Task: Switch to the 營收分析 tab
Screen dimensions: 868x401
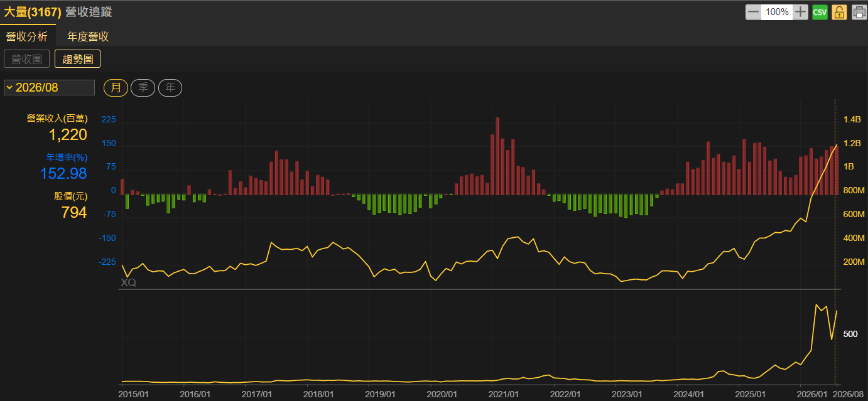Action: pos(27,36)
